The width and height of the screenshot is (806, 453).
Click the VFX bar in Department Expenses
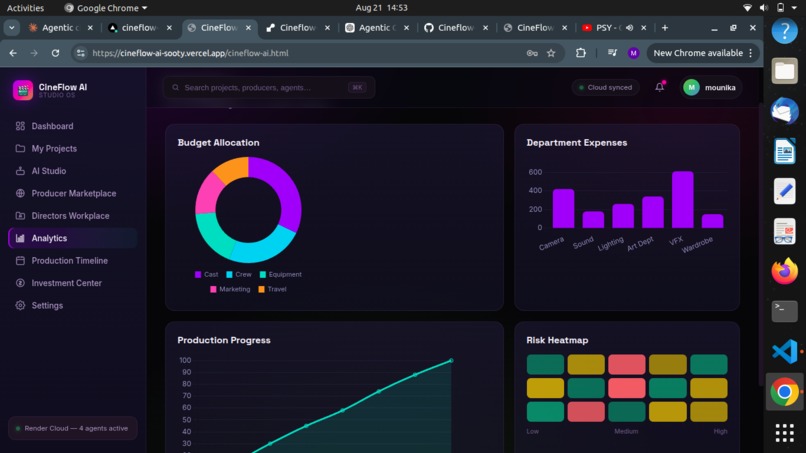683,200
